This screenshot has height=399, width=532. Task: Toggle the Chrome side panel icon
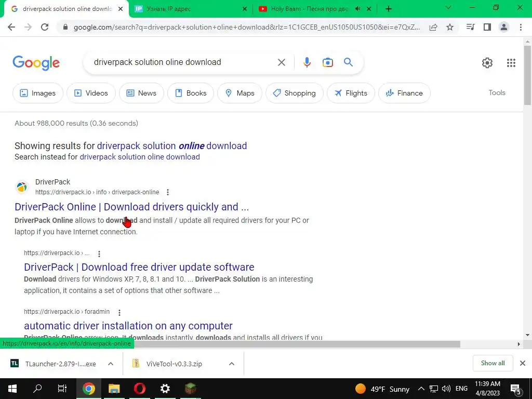pyautogui.click(x=487, y=27)
